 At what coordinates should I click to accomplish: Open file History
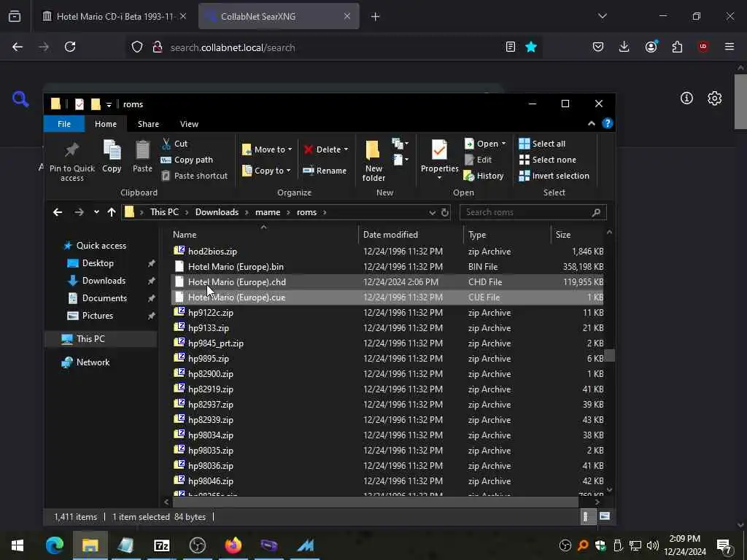pos(484,176)
